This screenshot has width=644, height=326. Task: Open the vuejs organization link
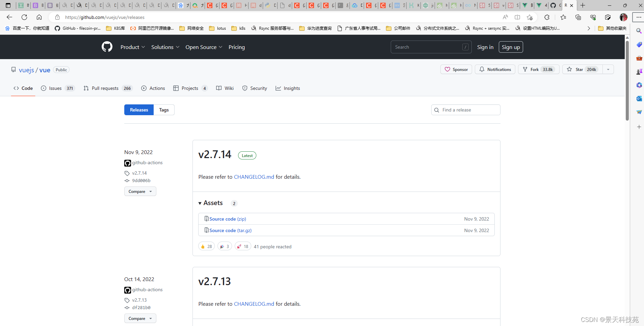[x=26, y=70]
